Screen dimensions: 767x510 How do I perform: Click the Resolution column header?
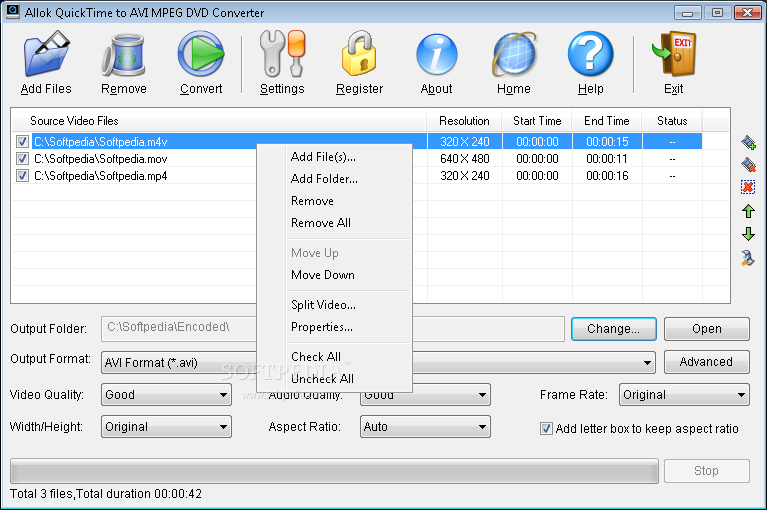(x=464, y=121)
